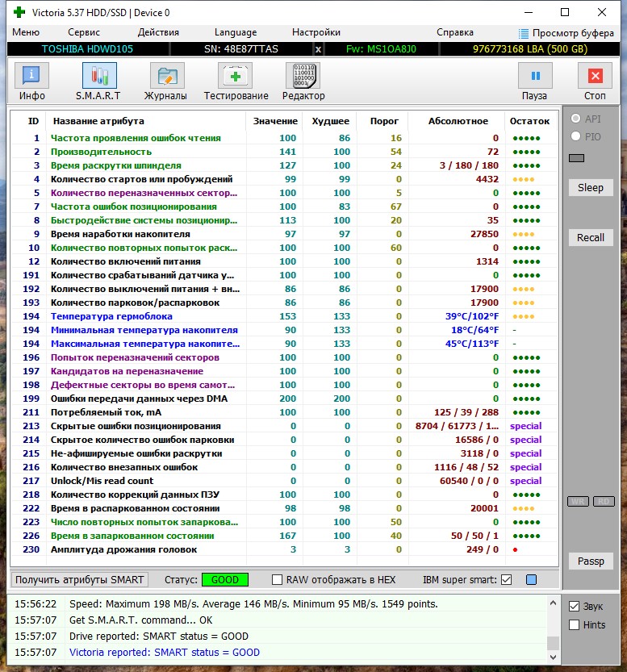This screenshot has height=672, width=627.
Task: Click the gray indicator under PIO radio
Action: tap(576, 158)
